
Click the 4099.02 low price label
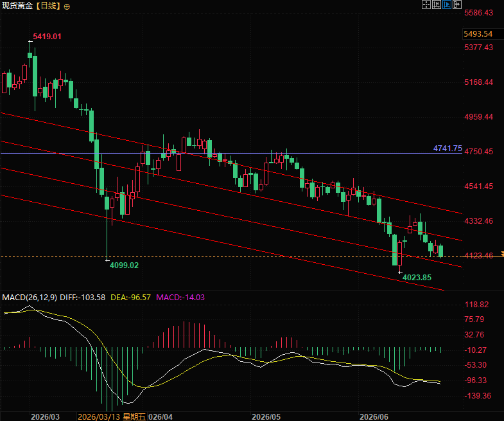coord(124,265)
